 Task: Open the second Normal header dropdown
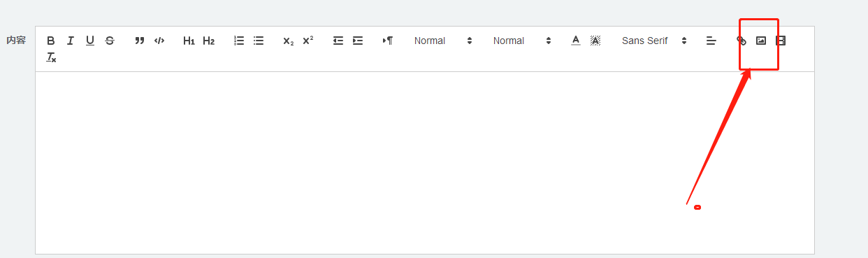pyautogui.click(x=522, y=41)
